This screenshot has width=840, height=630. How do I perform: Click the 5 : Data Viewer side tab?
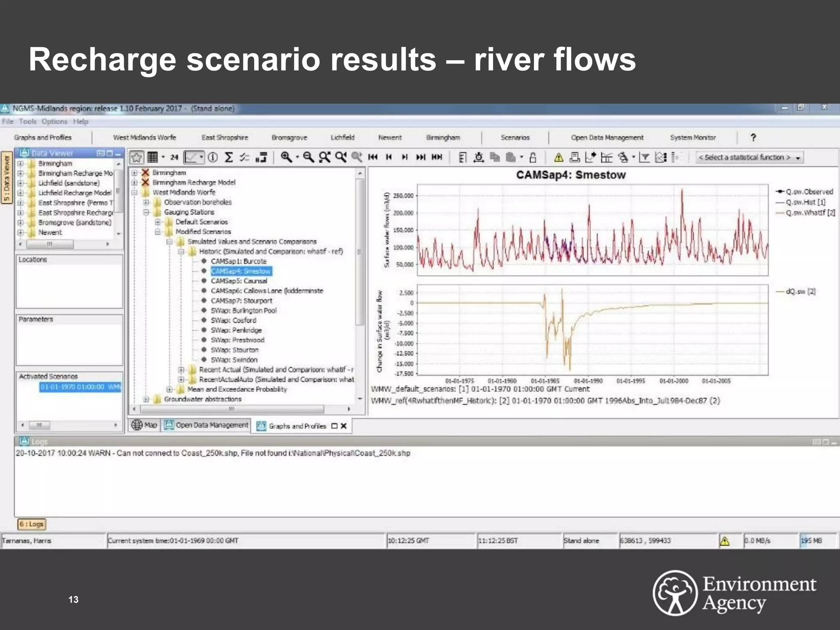click(x=7, y=178)
